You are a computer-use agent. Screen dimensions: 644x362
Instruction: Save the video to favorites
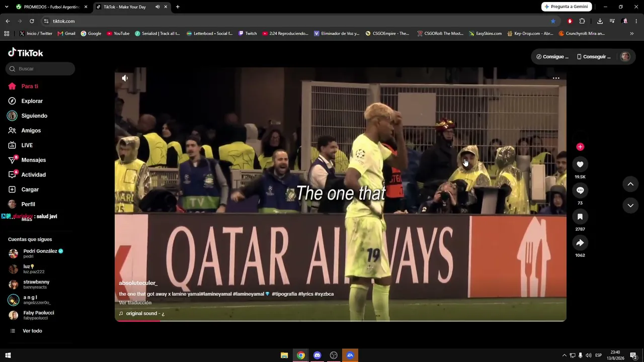tap(580, 217)
